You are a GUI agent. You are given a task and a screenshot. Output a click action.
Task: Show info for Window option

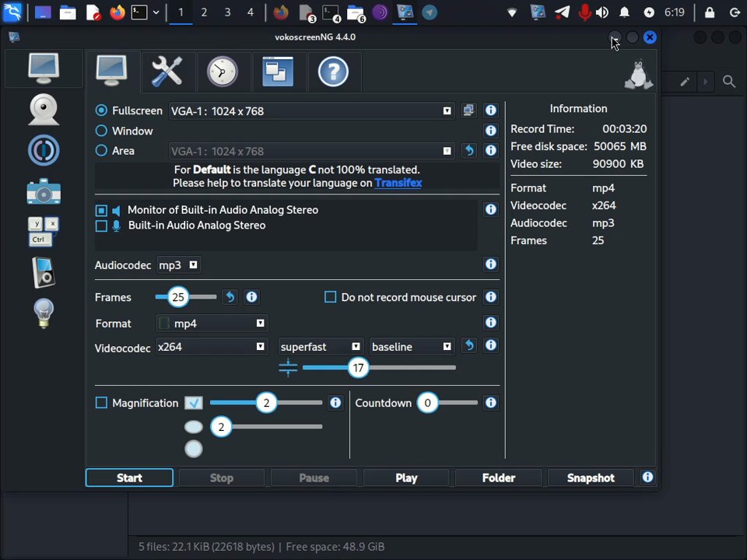pos(491,131)
